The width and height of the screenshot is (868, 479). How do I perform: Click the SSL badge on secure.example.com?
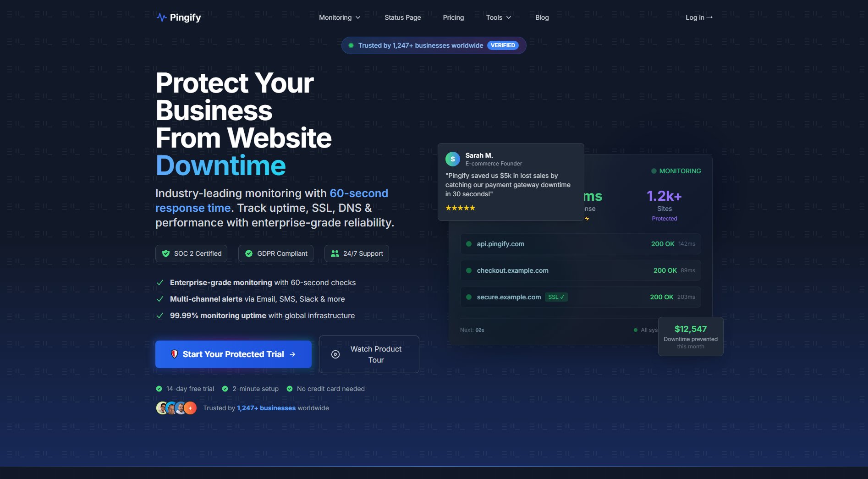[556, 297]
